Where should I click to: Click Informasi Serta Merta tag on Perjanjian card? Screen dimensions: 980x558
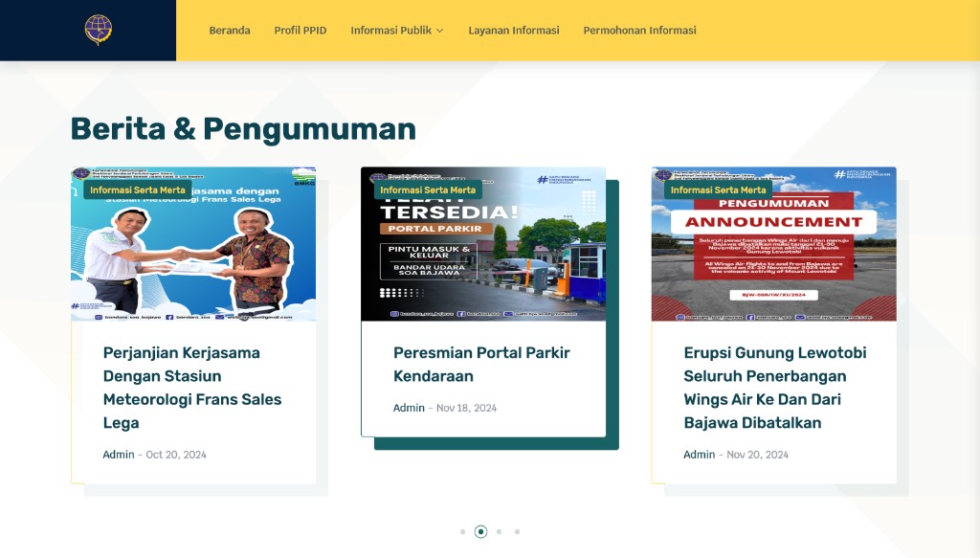(x=138, y=190)
